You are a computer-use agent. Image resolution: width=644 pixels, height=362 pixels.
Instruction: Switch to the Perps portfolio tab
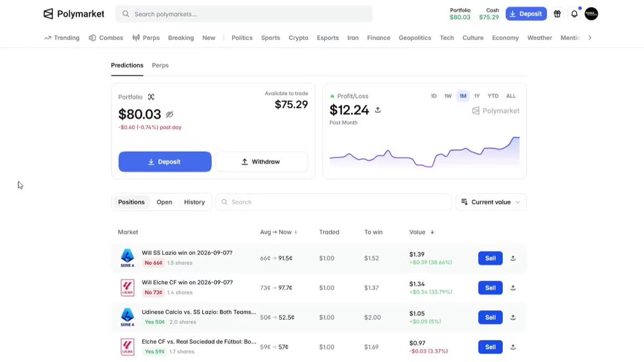click(x=160, y=65)
